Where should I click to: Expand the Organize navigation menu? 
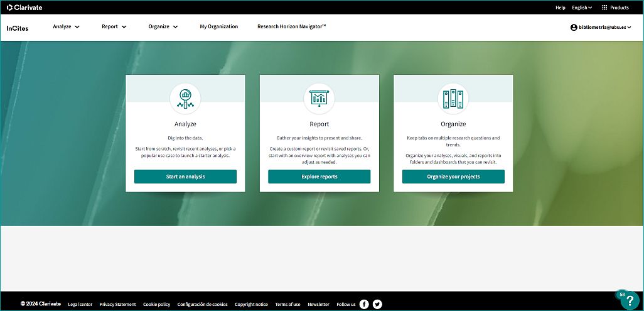[163, 27]
